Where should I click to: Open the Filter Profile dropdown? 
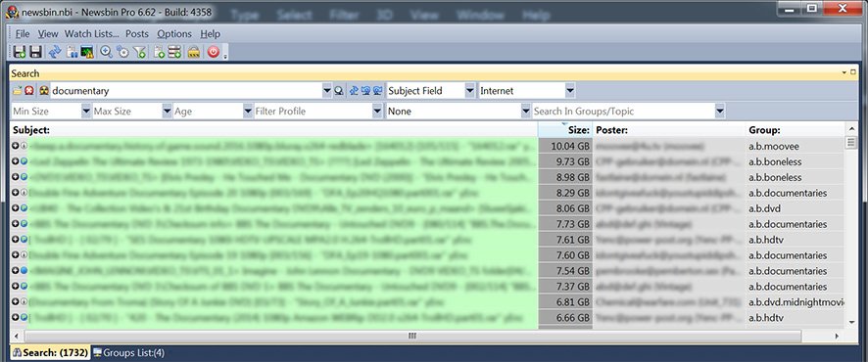(377, 112)
